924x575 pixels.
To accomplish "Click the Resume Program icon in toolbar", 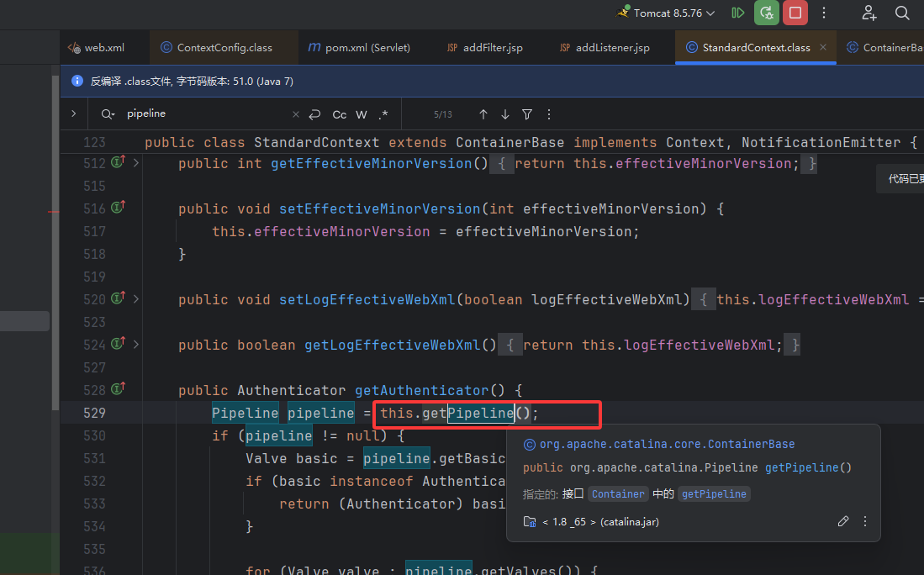I will [x=738, y=13].
